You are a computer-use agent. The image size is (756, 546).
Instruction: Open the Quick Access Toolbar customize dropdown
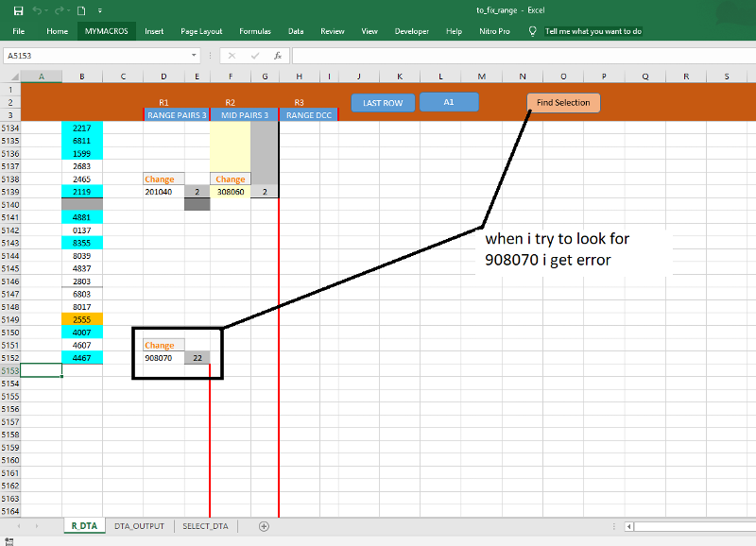point(102,9)
